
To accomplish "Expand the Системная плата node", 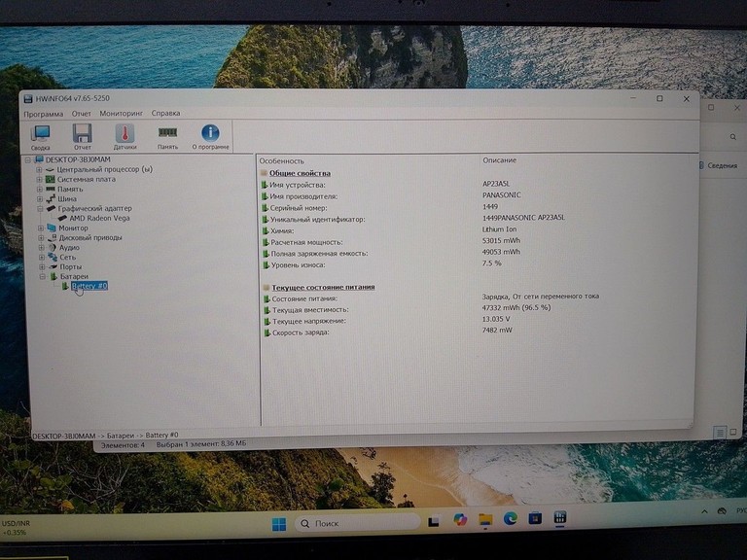I will [x=40, y=180].
